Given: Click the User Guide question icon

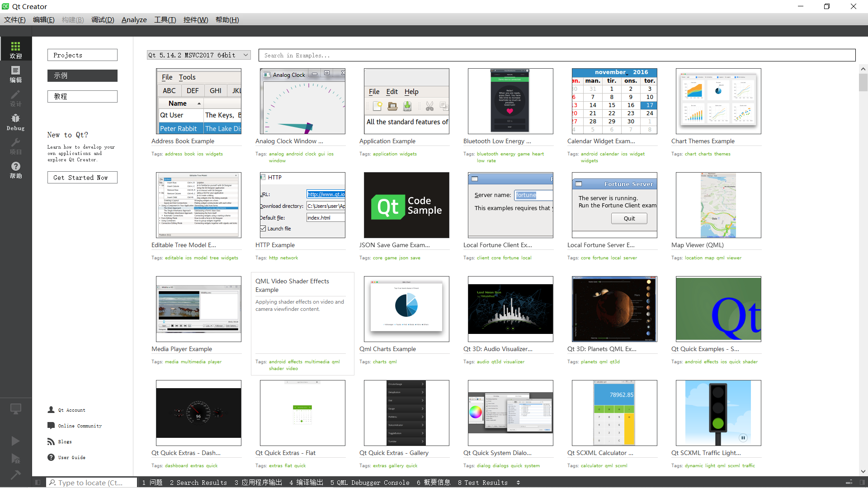Looking at the screenshot, I should point(51,457).
